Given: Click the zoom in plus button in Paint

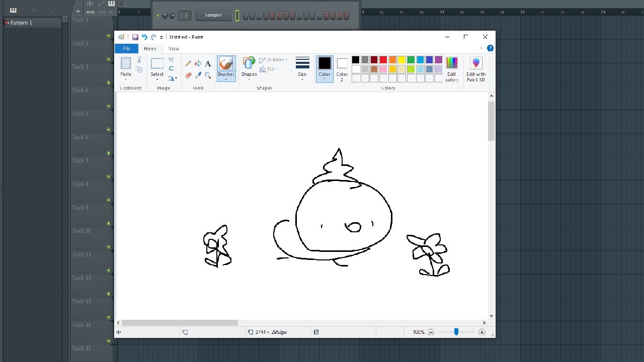Looking at the screenshot, I should (482, 332).
